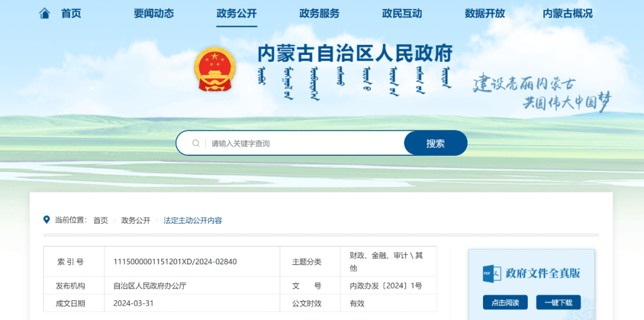644x320 pixels.
Task: Click the national emblem logo
Action: (x=215, y=69)
